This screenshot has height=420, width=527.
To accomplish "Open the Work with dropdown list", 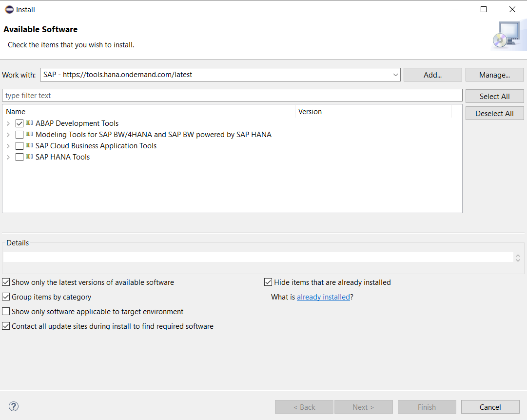I will (x=395, y=75).
